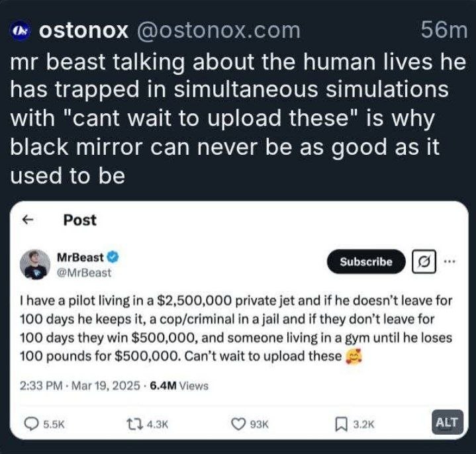The width and height of the screenshot is (476, 454).
Task: Click the reply speech bubble icon
Action: [31, 424]
